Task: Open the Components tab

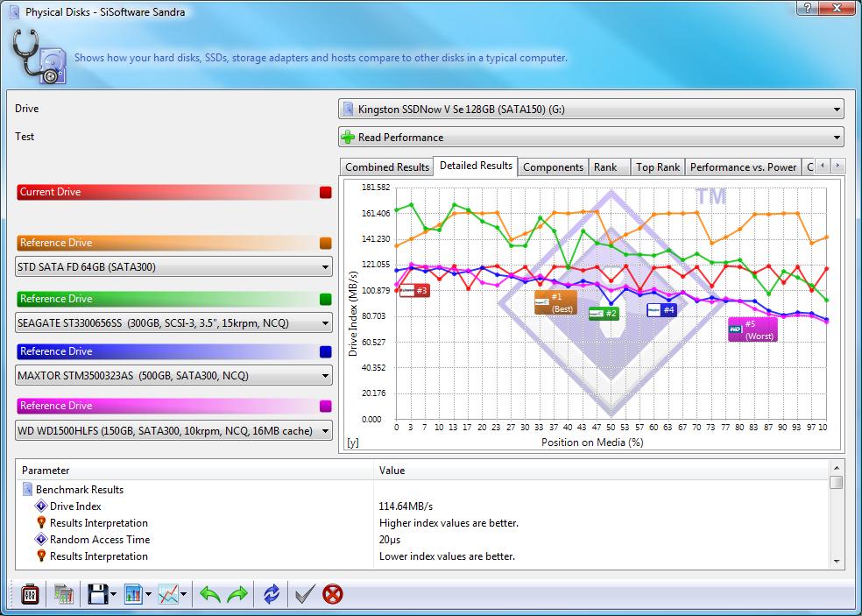Action: pos(553,167)
